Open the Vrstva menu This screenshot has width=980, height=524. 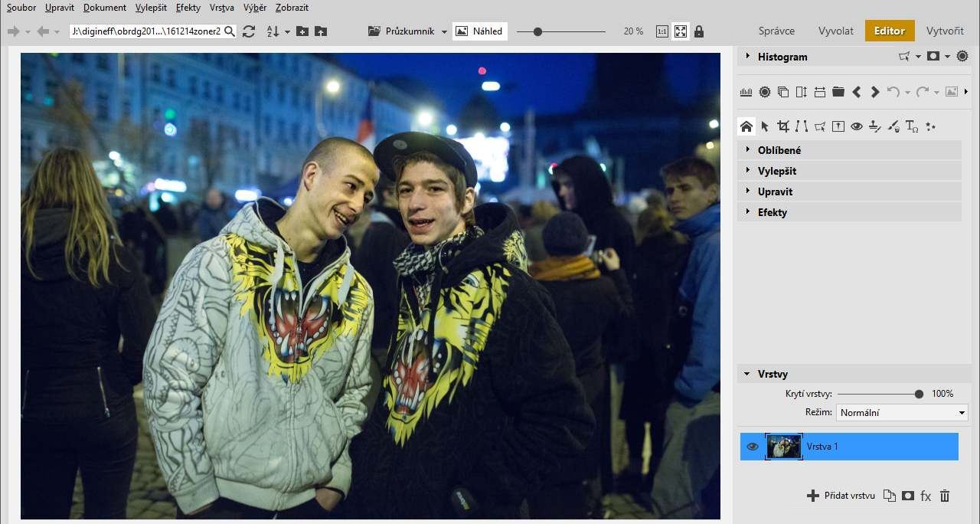(x=222, y=8)
